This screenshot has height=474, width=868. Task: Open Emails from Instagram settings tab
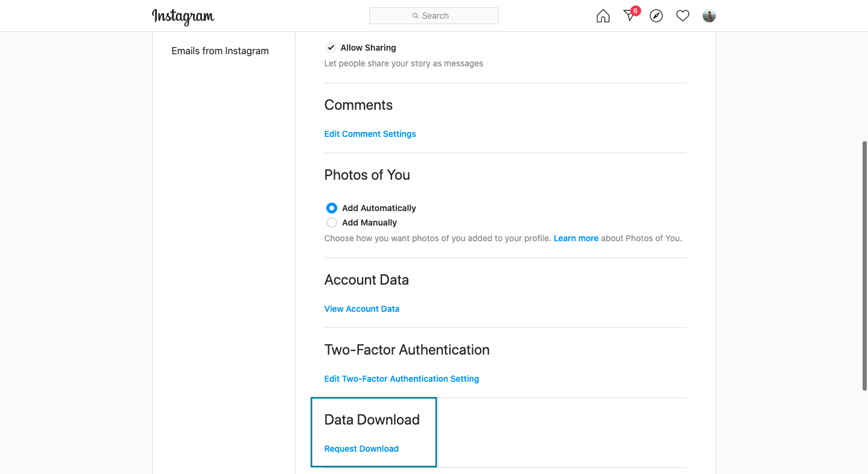tap(220, 51)
